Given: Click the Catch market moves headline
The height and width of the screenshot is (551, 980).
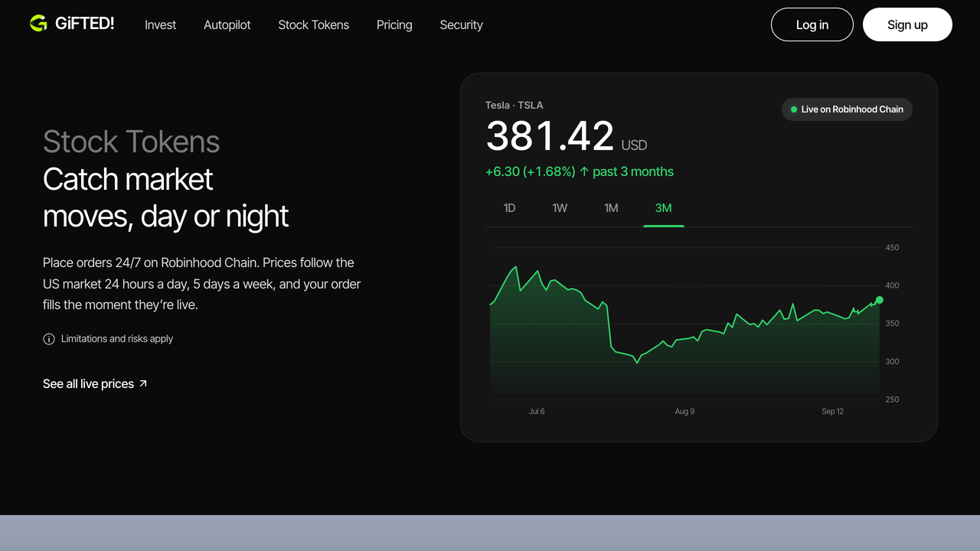Looking at the screenshot, I should tap(165, 197).
